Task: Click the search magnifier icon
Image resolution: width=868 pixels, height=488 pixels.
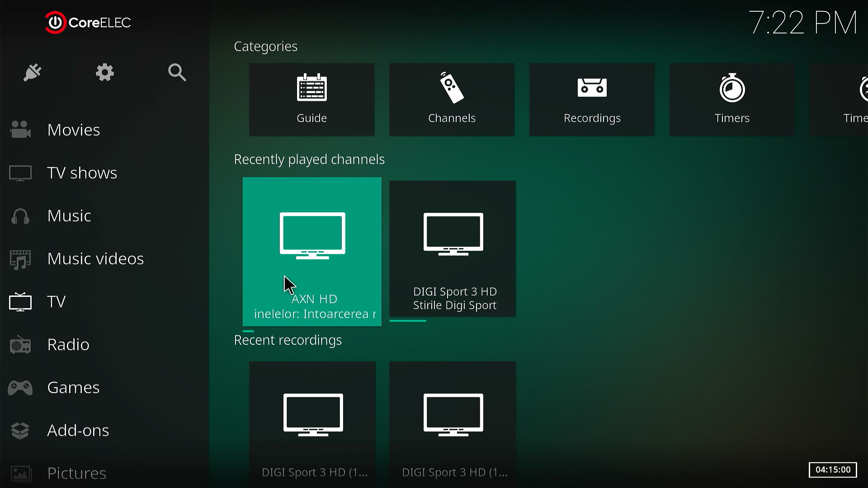Action: pyautogui.click(x=177, y=72)
